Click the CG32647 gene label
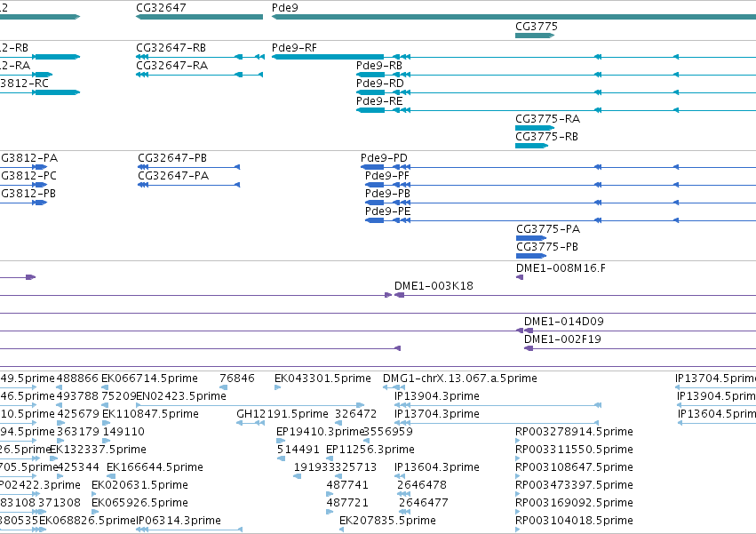The width and height of the screenshot is (756, 534). coord(161,8)
